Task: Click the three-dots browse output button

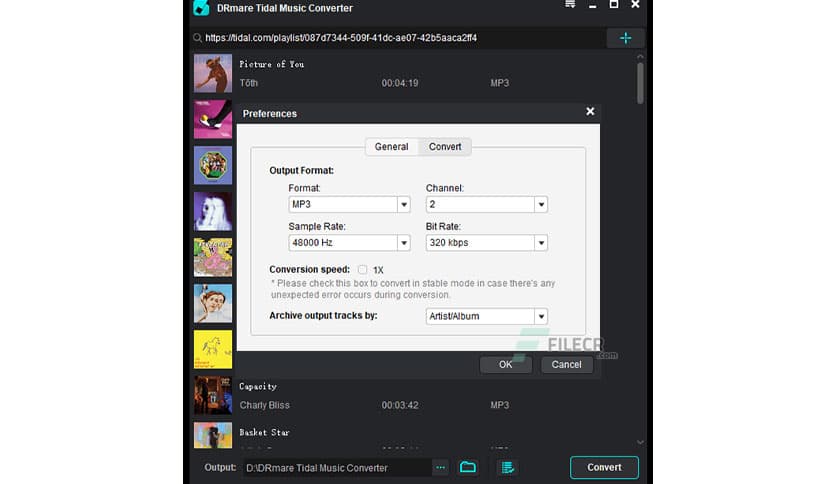Action: [x=440, y=467]
